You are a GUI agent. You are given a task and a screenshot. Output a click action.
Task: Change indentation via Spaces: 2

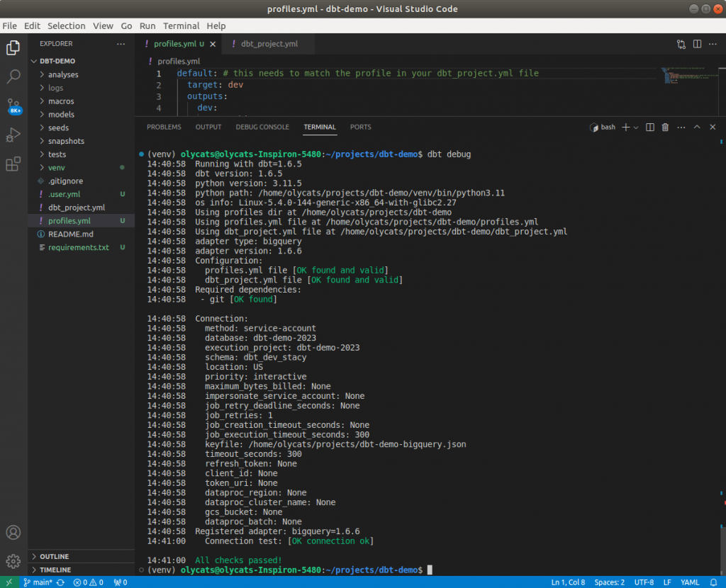pos(609,582)
